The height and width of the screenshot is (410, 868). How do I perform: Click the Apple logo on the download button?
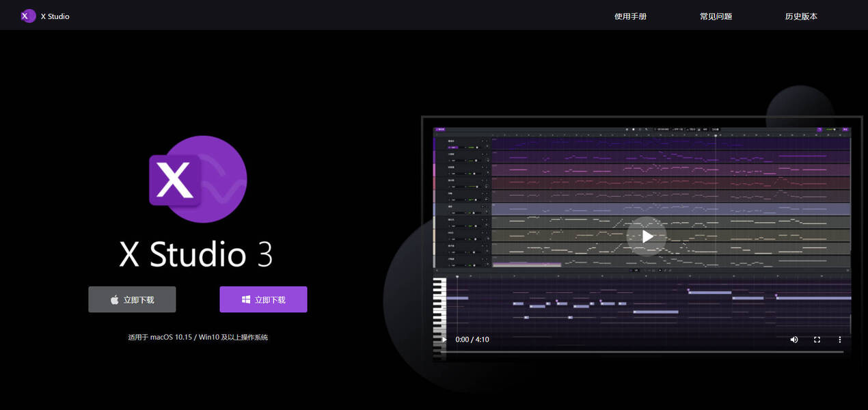115,300
